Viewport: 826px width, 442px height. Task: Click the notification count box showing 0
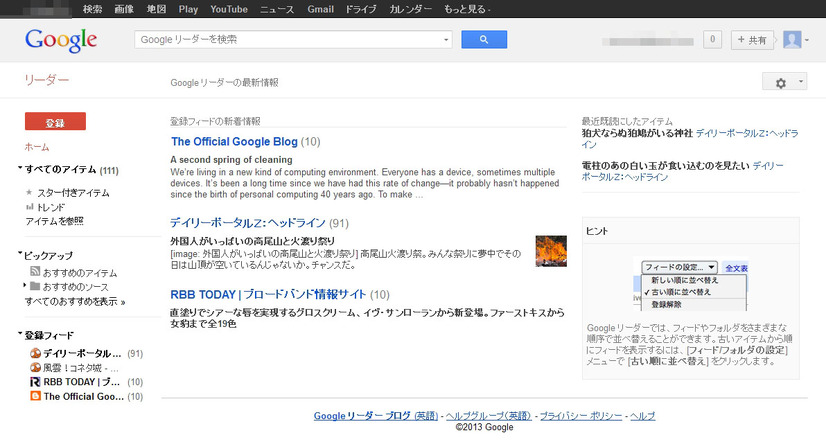point(712,40)
